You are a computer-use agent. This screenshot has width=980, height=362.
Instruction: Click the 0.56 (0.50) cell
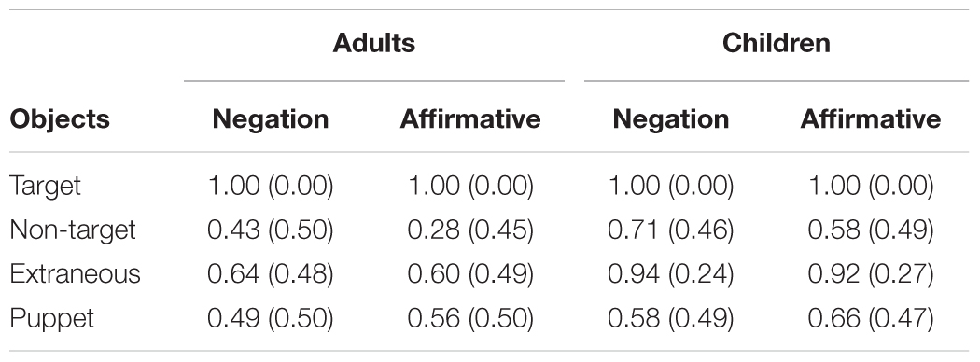[470, 319]
